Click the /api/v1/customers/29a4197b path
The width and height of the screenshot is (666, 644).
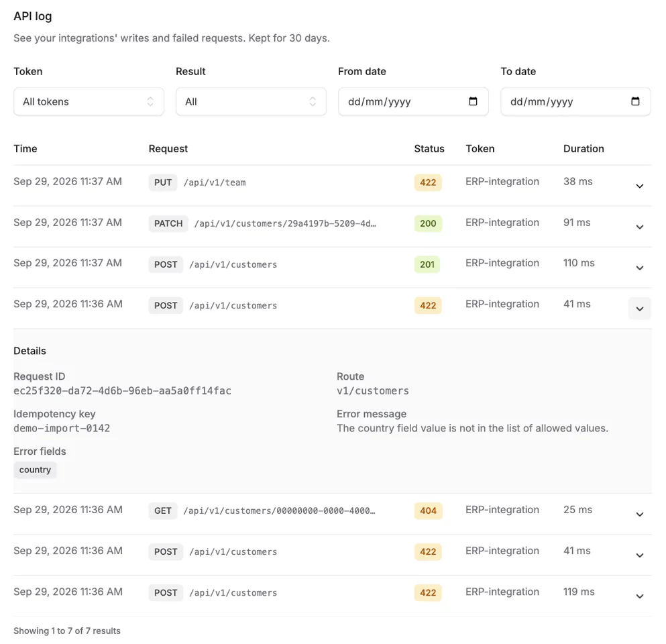click(x=285, y=223)
